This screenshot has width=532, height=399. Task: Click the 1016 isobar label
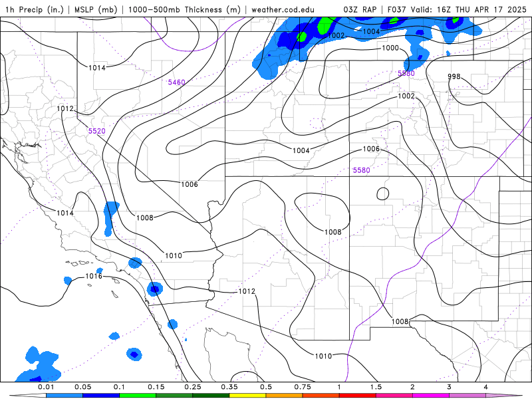pos(94,276)
